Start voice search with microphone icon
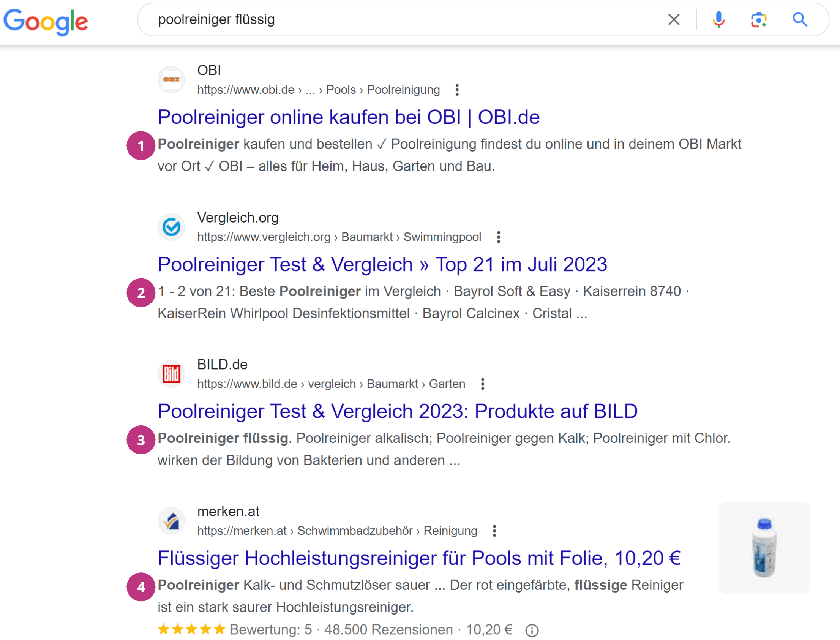Image resolution: width=840 pixels, height=640 pixels. [718, 19]
